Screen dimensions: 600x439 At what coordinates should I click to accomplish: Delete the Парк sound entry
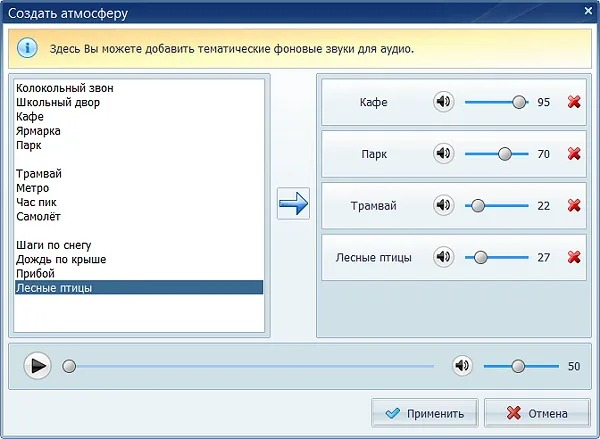click(x=574, y=154)
